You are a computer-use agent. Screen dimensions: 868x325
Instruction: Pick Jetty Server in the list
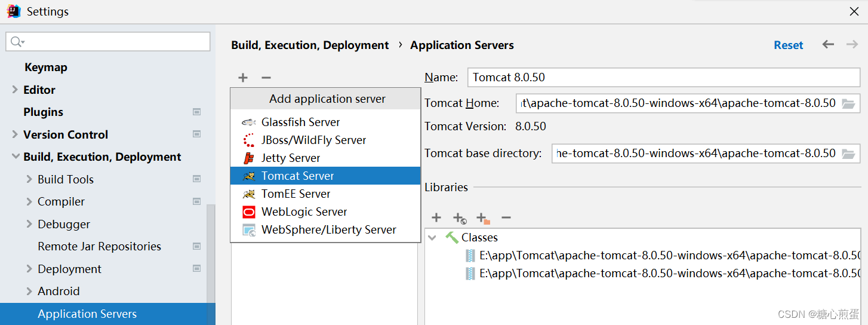[325, 158]
